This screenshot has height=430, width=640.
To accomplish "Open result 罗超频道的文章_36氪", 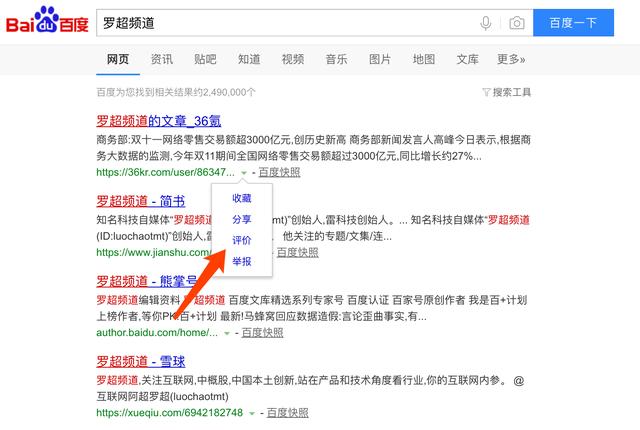I will click(158, 121).
